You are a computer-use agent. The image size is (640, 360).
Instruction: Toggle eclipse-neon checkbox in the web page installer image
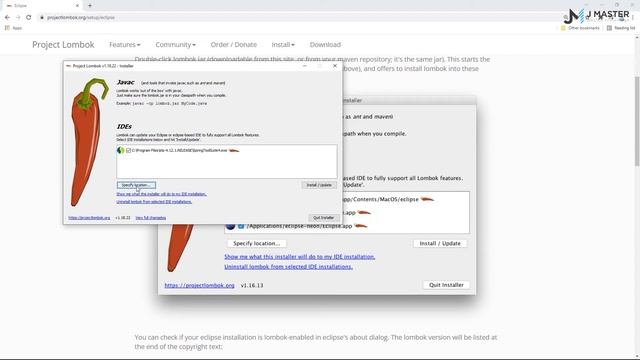pyautogui.click(x=241, y=226)
